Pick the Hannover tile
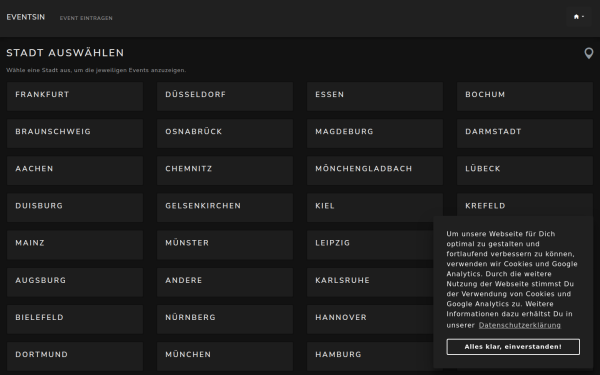This screenshot has width=600, height=375. click(370, 320)
